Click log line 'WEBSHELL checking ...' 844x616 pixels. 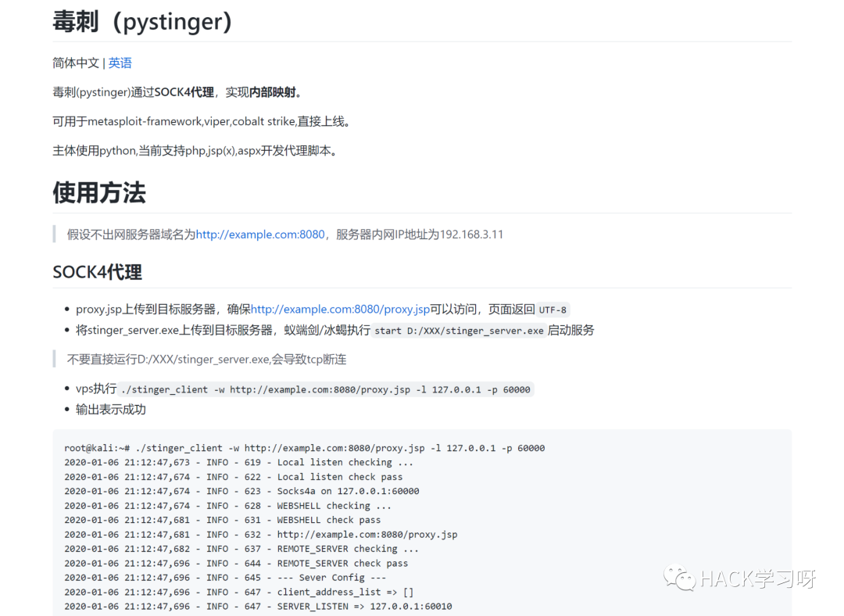pyautogui.click(x=227, y=506)
